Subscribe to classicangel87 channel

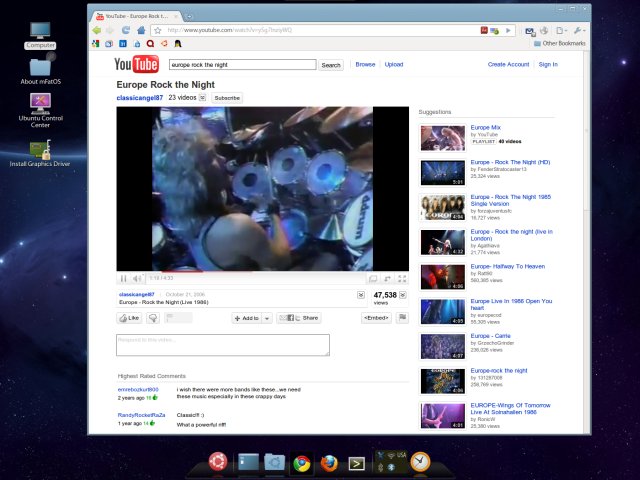227,98
